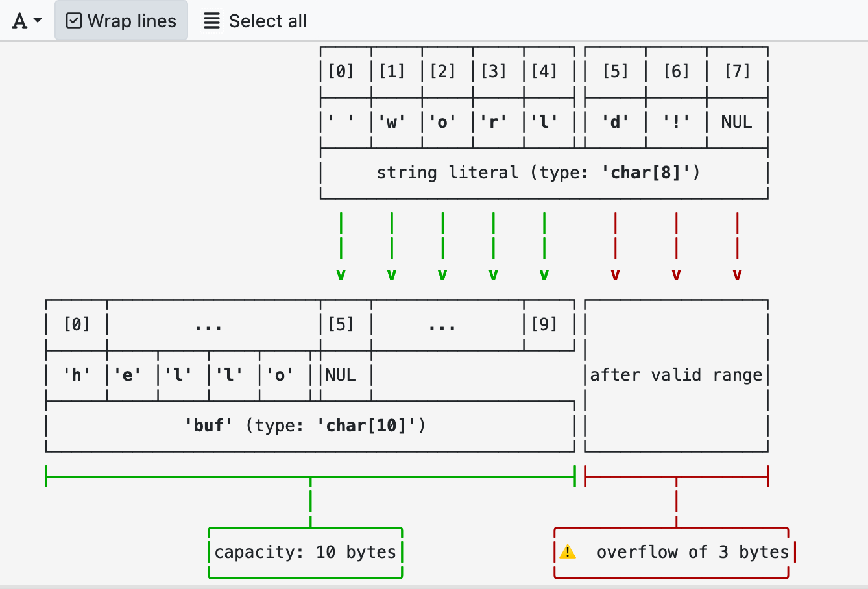Click the NUL cell inside buf array

[x=341, y=375]
